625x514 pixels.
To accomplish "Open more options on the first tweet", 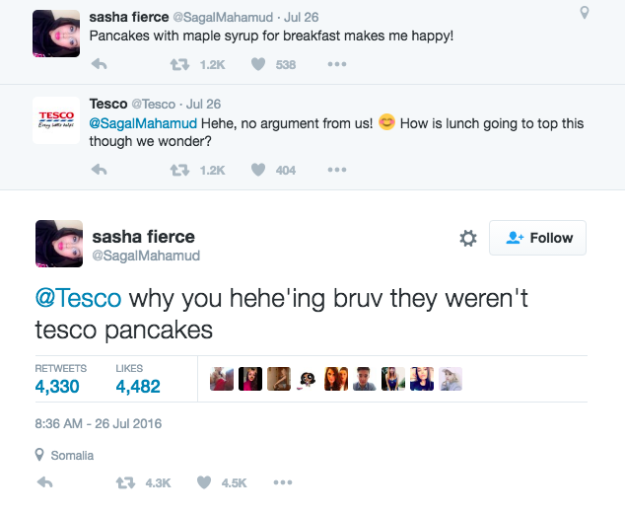I will [337, 65].
